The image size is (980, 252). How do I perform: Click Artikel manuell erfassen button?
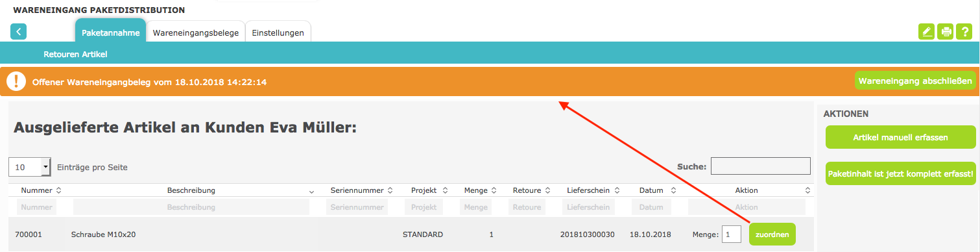click(900, 138)
